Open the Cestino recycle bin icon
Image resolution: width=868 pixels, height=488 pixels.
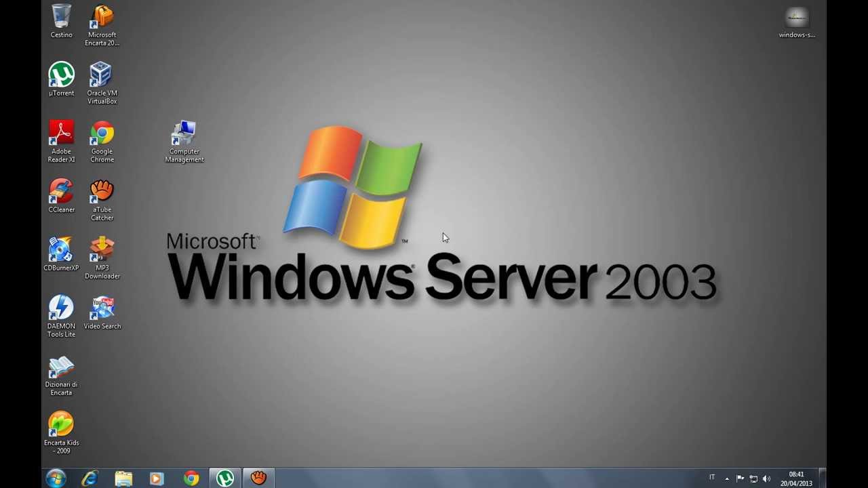(61, 21)
